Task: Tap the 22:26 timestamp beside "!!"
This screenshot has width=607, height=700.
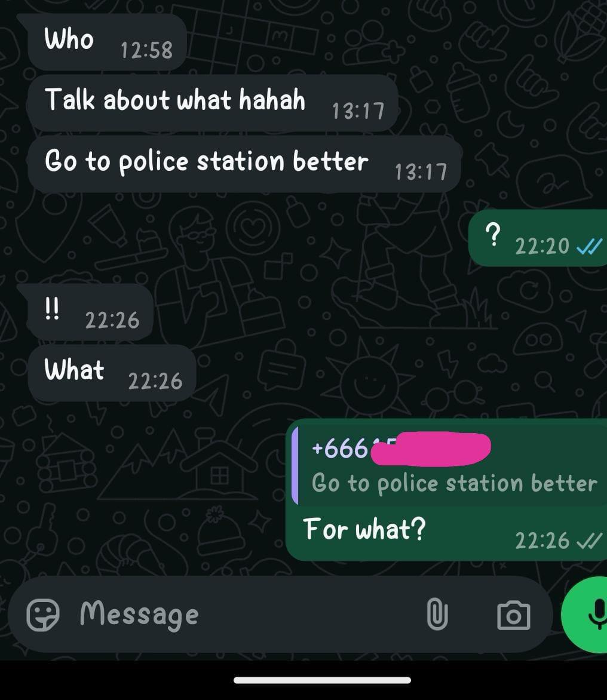Action: coord(112,320)
